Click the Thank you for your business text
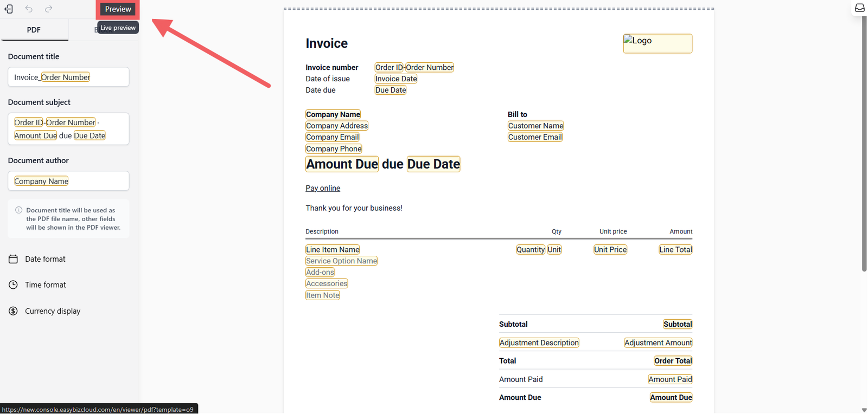This screenshot has height=414, width=868. 354,208
